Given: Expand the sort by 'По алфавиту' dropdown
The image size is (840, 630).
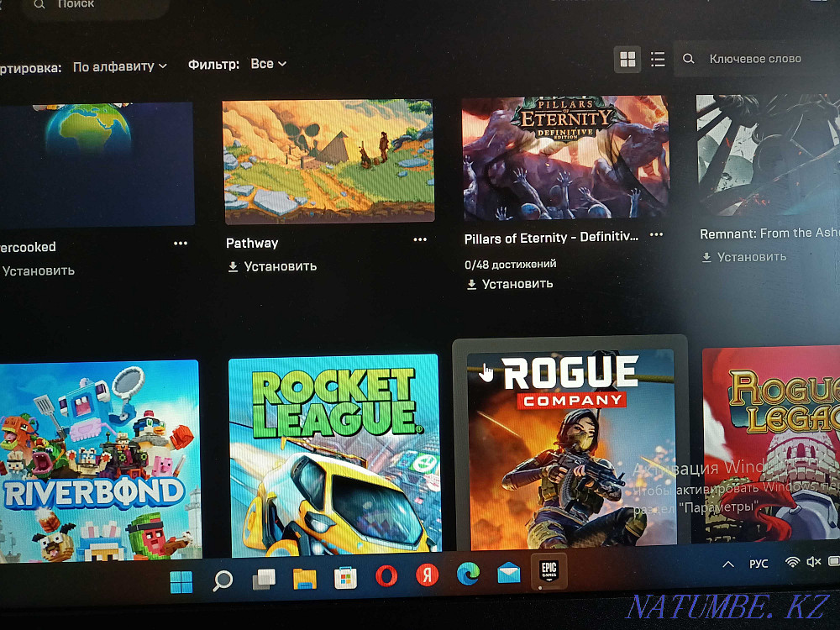Looking at the screenshot, I should [119, 66].
